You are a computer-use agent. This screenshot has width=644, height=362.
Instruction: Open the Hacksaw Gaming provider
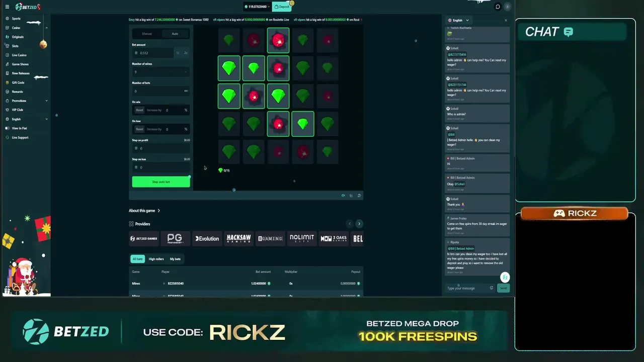[238, 238]
